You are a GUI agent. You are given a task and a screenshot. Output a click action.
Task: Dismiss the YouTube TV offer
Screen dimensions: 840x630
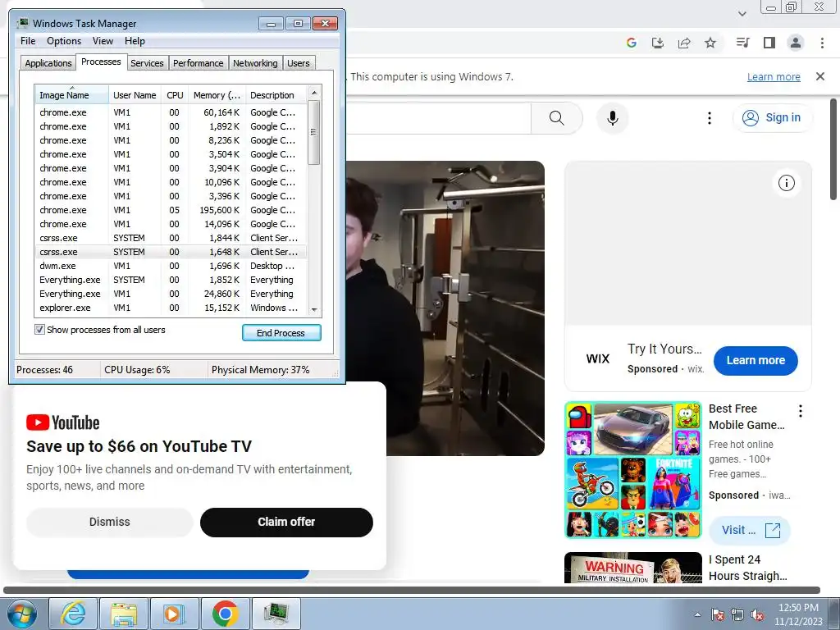110,523
